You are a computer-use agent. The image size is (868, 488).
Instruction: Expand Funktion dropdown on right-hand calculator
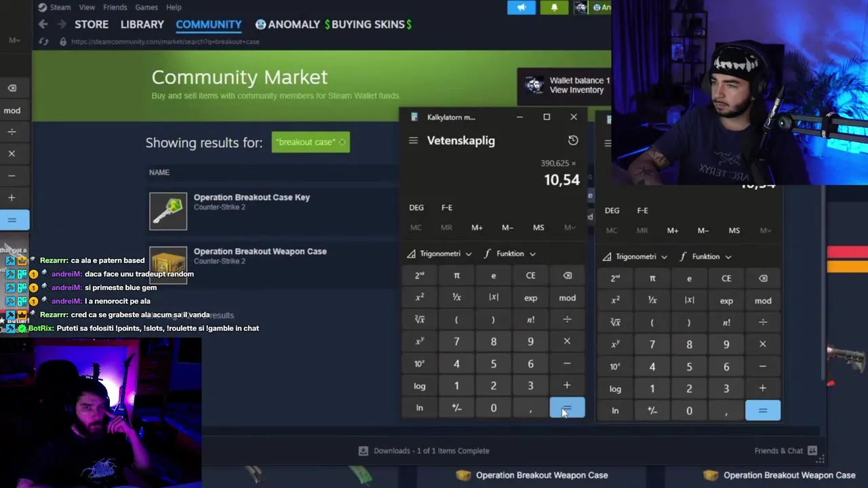click(x=706, y=256)
